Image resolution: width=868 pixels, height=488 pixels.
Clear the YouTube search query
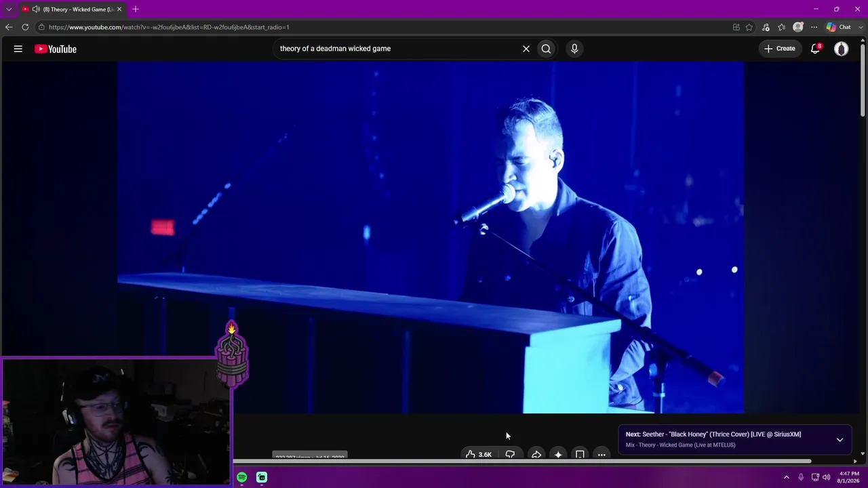(526, 49)
